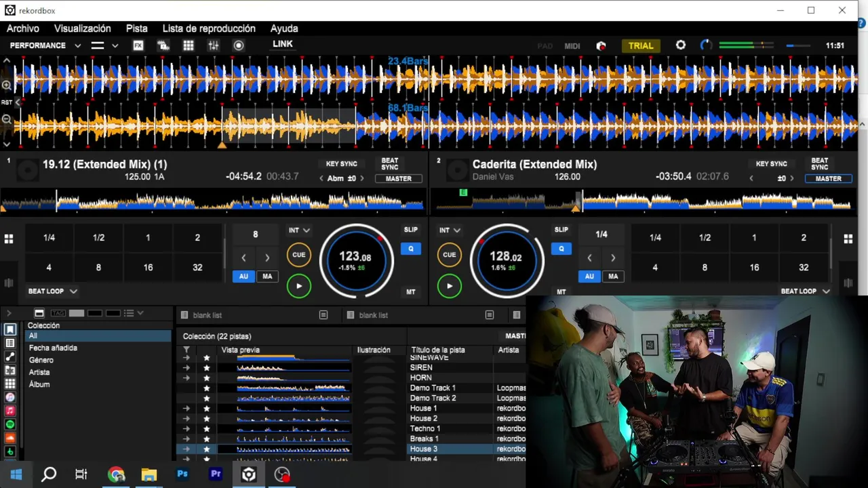Open Premiere Pro from the taskbar
This screenshot has height=488, width=868.
(216, 474)
